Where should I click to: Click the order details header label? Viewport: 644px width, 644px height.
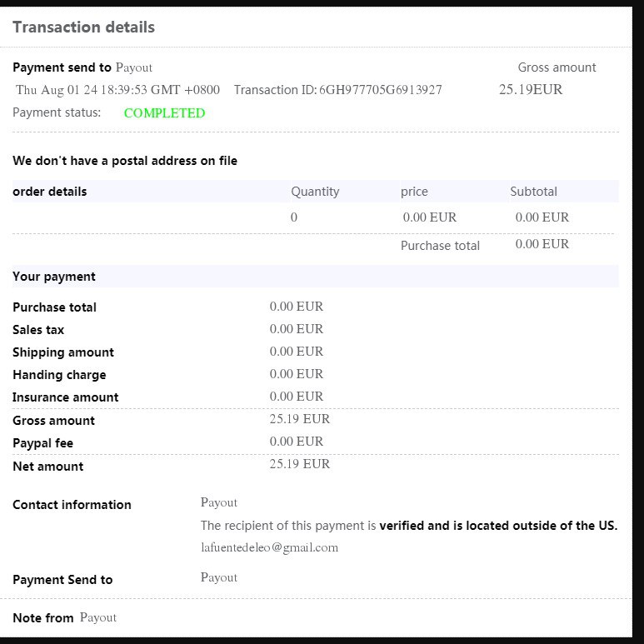point(50,192)
